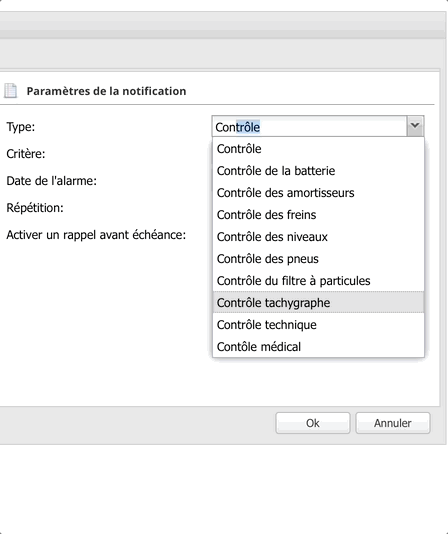Click the "Répétition:" label
The width and height of the screenshot is (448, 534).
35,207
